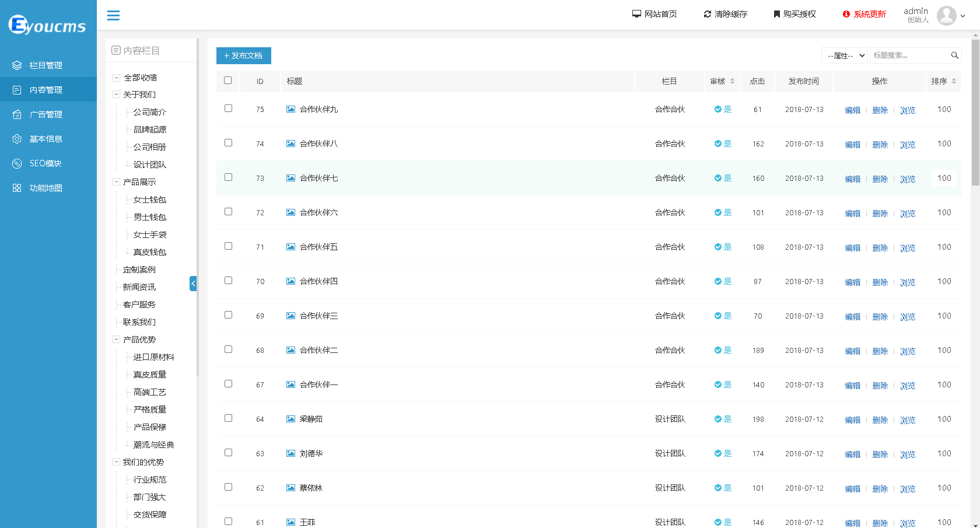Click image icon beside 合作伙伴九

click(x=290, y=109)
